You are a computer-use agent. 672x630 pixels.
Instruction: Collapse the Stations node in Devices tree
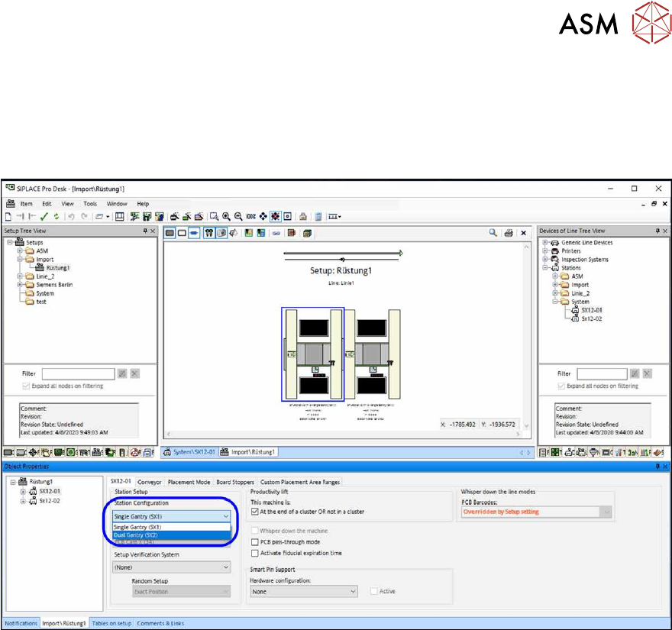pyautogui.click(x=545, y=268)
